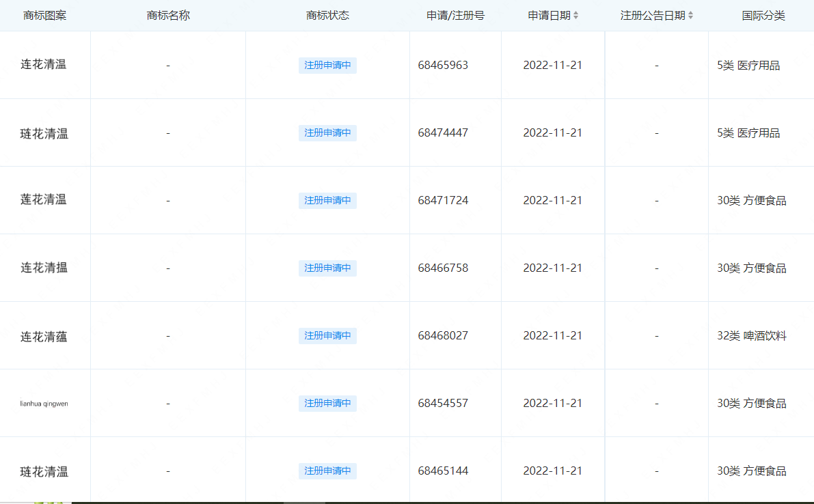814x504 pixels.
Task: Click the 注册申请中 status tag for 68468027
Action: pos(327,336)
